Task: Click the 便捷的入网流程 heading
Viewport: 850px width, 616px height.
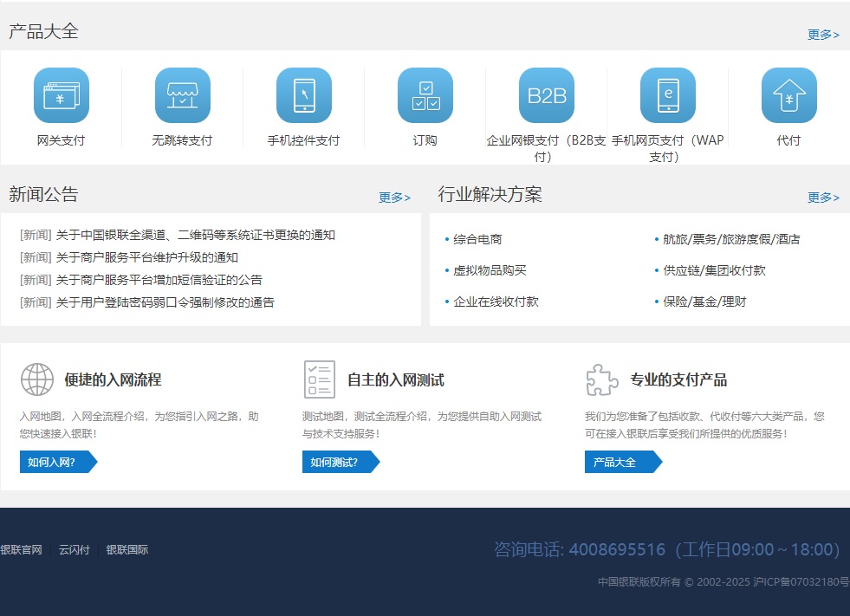Action: click(113, 380)
